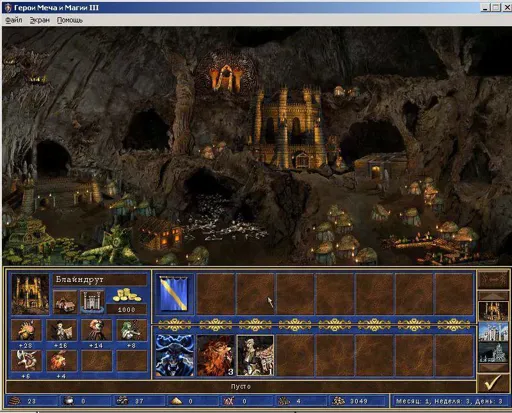Switch to the white castle town thumbnail

[x=494, y=332]
